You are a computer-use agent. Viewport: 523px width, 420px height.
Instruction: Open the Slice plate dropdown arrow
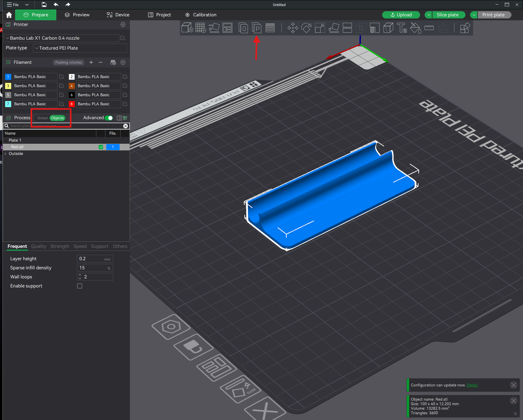click(429, 15)
